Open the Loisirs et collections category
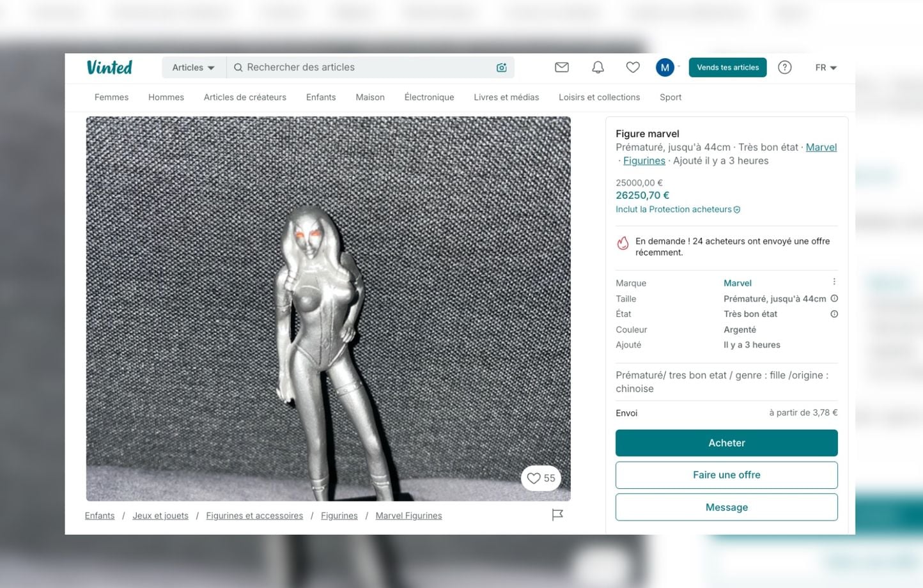 click(599, 97)
